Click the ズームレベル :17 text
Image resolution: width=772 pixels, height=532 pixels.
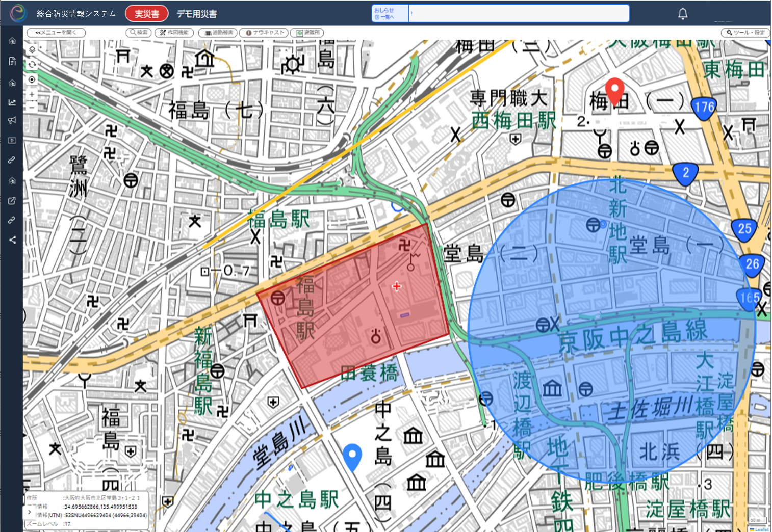(47, 523)
